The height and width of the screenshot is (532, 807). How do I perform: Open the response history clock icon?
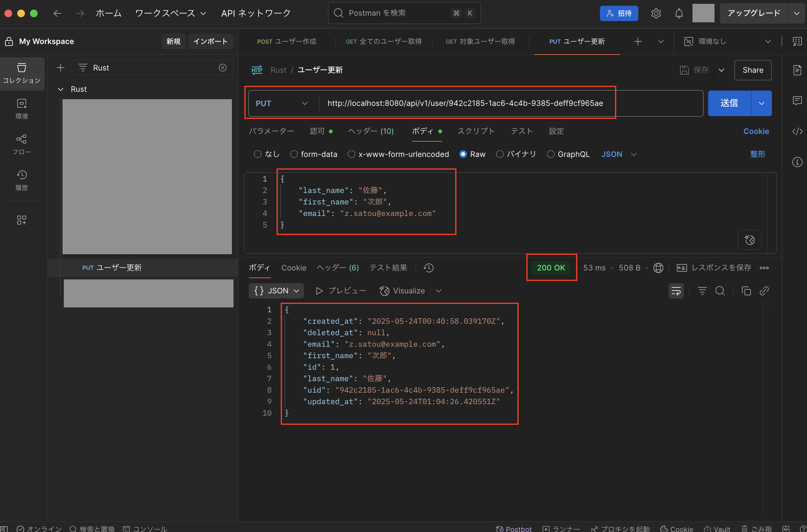pyautogui.click(x=428, y=268)
